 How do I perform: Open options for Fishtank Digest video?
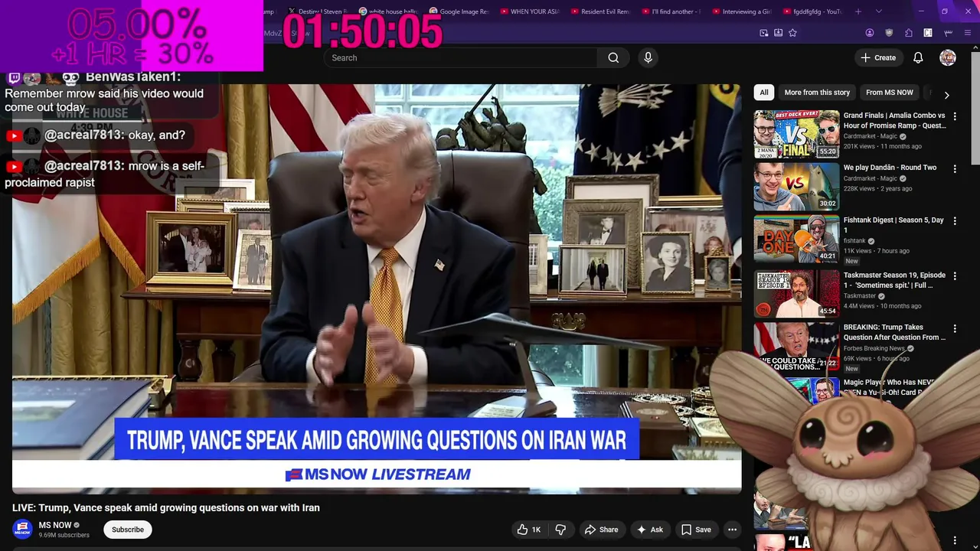point(955,220)
